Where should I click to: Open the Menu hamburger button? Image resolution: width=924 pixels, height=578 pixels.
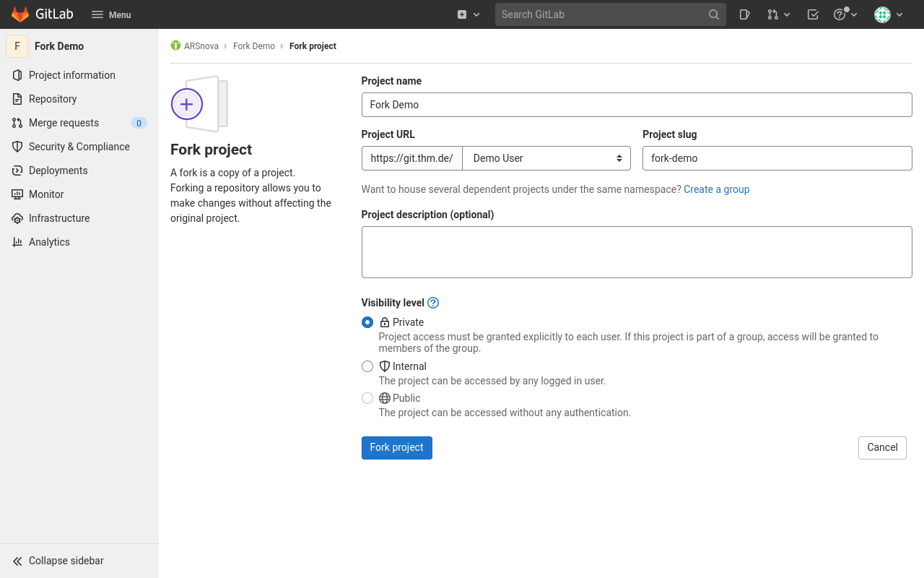[111, 14]
